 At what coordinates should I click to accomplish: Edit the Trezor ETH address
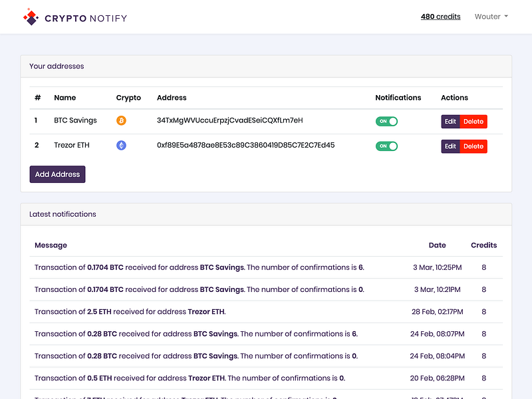coord(450,146)
